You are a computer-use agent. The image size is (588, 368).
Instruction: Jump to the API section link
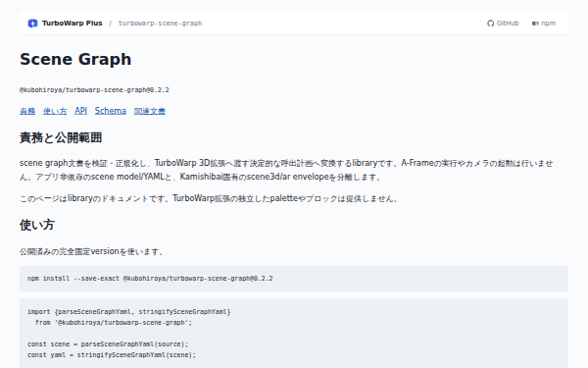80,111
